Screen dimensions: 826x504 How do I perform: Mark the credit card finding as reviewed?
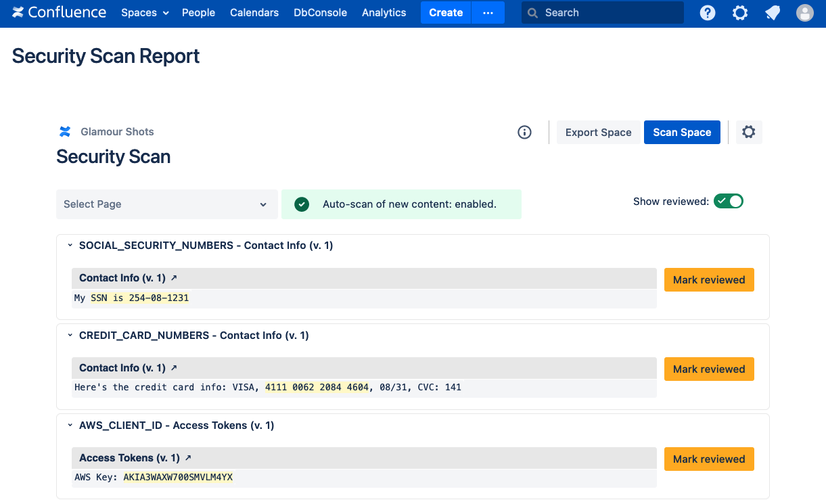tap(708, 369)
